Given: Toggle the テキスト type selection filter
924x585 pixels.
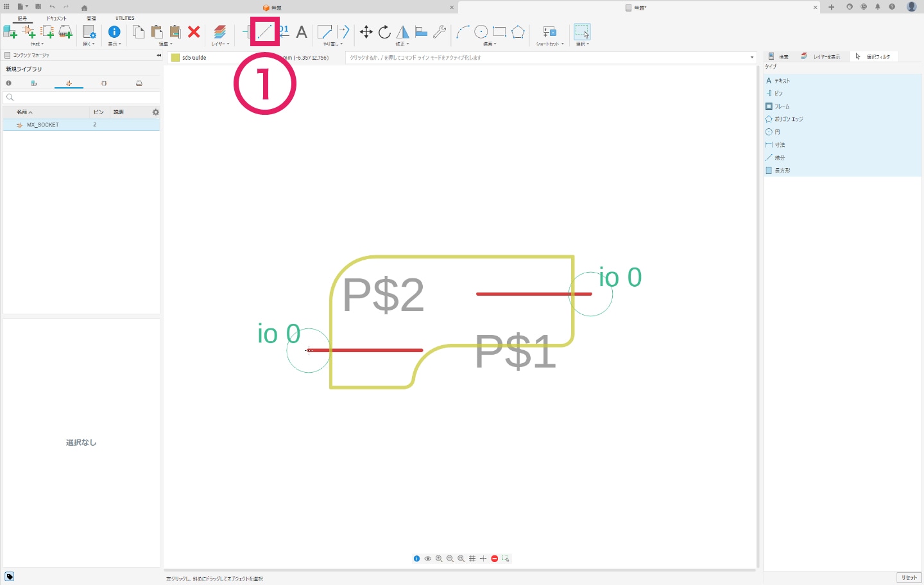Looking at the screenshot, I should pyautogui.click(x=782, y=81).
